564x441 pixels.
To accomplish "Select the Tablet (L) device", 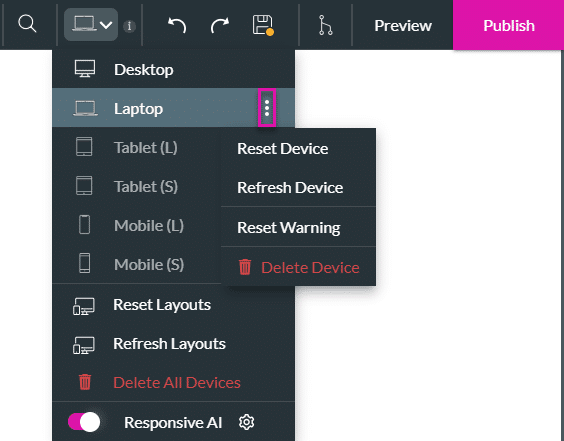I will [x=137, y=147].
